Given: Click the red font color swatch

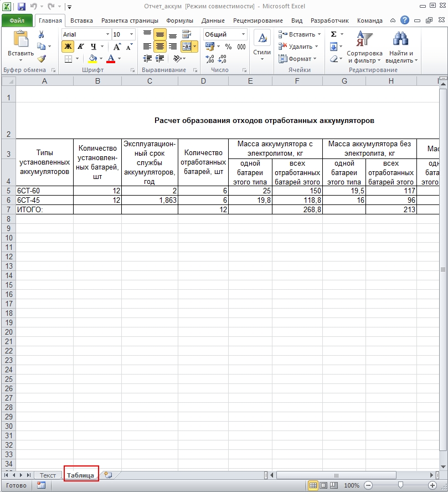Looking at the screenshot, I should (x=111, y=59).
